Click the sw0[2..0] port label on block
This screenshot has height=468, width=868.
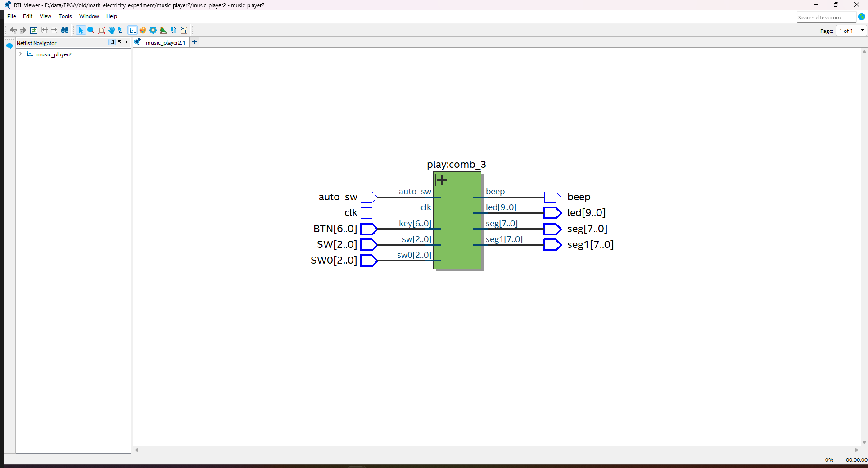pos(414,255)
